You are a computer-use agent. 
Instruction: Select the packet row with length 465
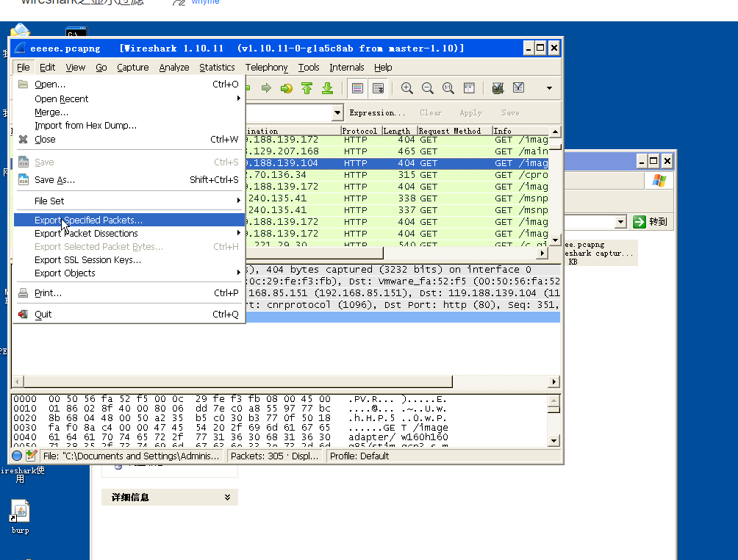click(x=397, y=151)
